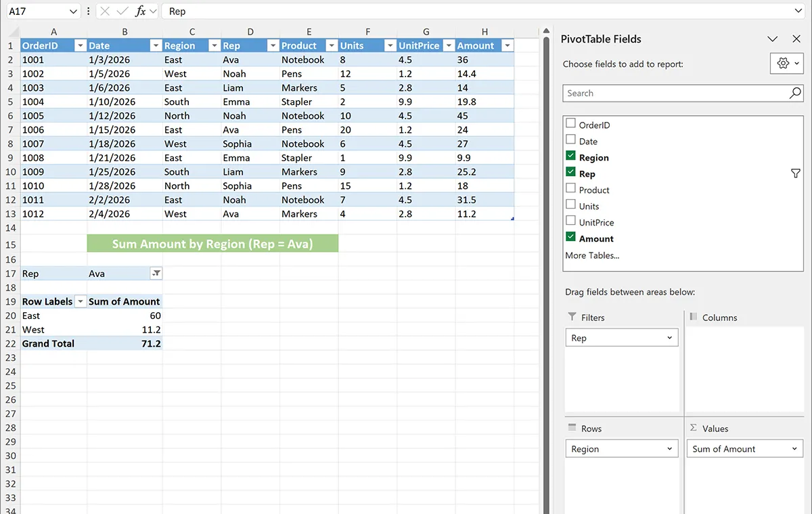
Task: Expand the Name Box dropdown arrow
Action: [x=74, y=12]
